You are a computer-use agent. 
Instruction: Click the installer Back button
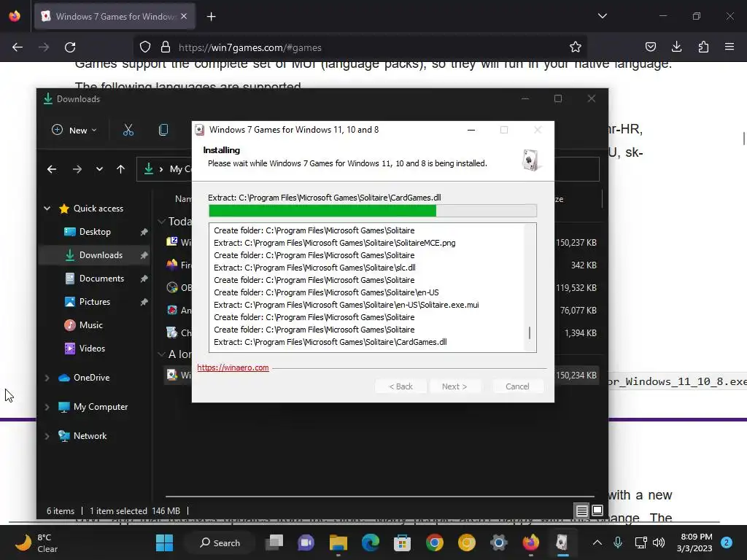click(x=400, y=386)
